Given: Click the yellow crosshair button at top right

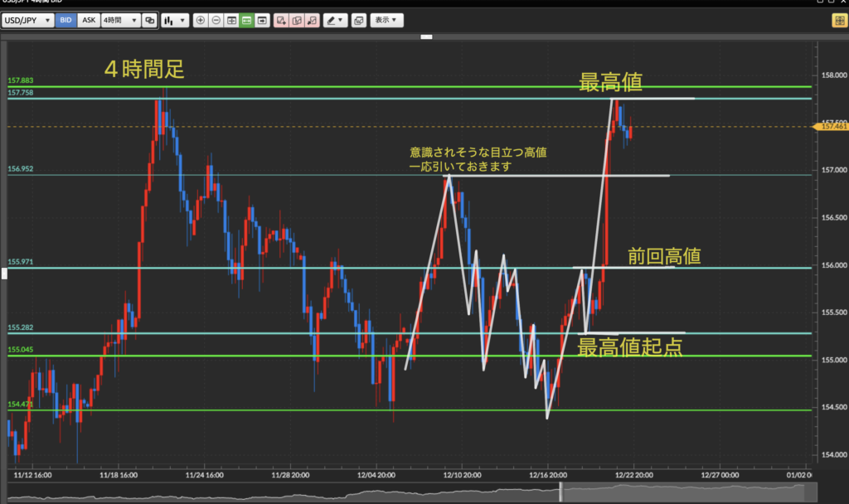Looking at the screenshot, I should [837, 20].
